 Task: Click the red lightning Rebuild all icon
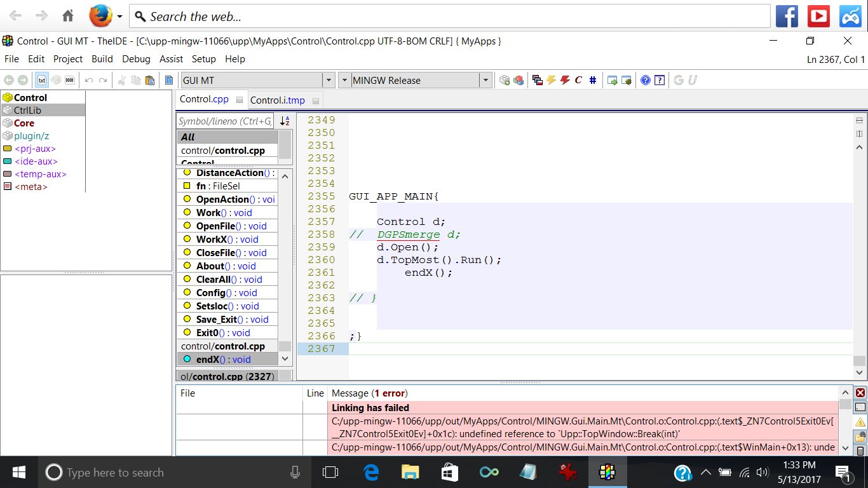(565, 80)
